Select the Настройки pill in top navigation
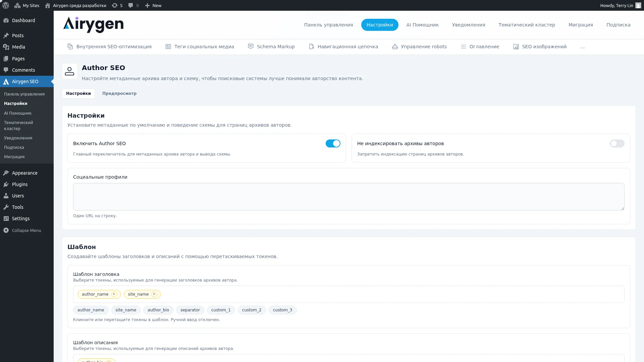Image resolution: width=644 pixels, height=362 pixels. [380, 25]
